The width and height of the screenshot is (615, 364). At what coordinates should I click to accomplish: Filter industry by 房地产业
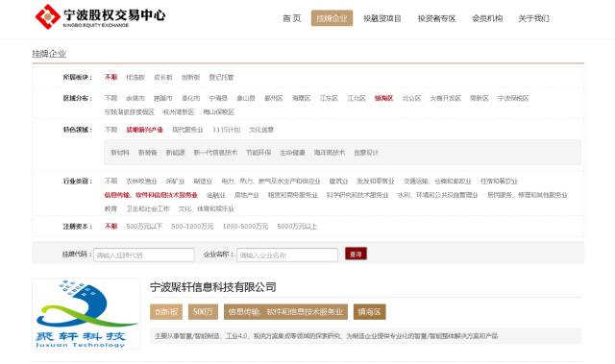click(247, 195)
